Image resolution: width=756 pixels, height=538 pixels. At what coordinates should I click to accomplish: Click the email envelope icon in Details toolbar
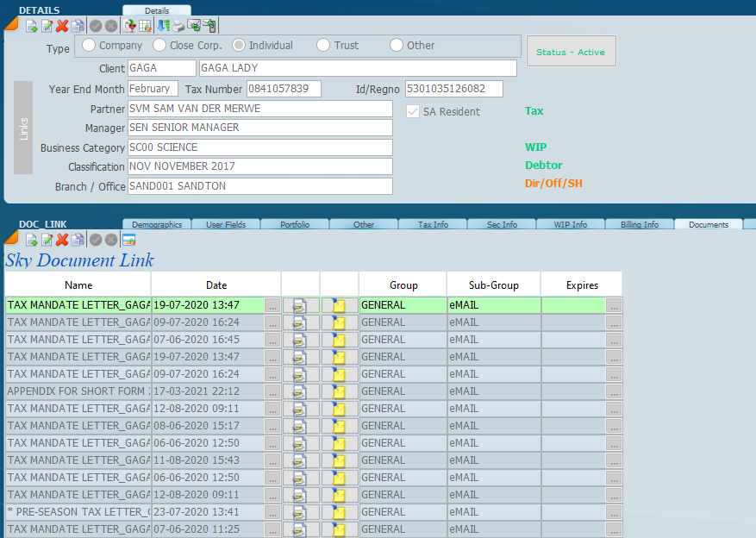(x=193, y=26)
